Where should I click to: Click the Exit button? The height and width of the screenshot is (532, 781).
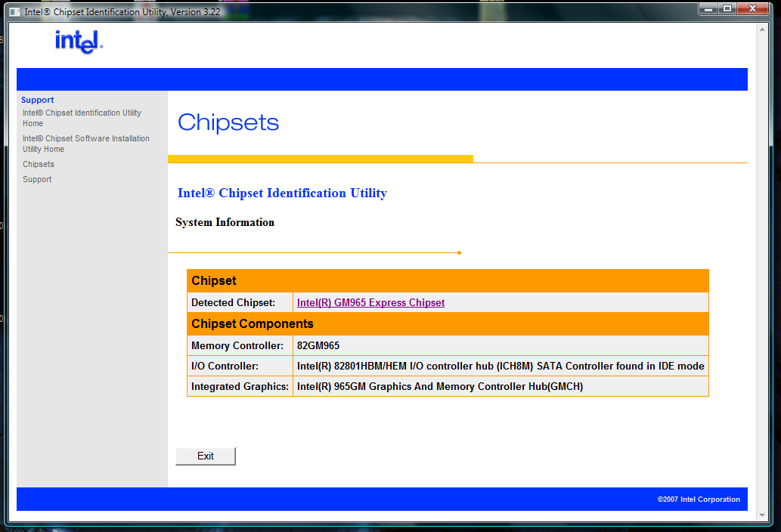205,456
